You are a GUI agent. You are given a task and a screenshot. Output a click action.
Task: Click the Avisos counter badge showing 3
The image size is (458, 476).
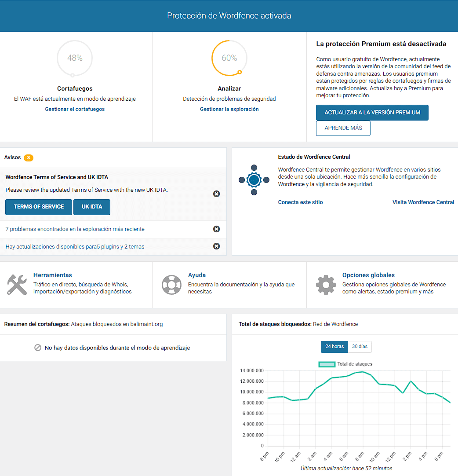(x=29, y=157)
